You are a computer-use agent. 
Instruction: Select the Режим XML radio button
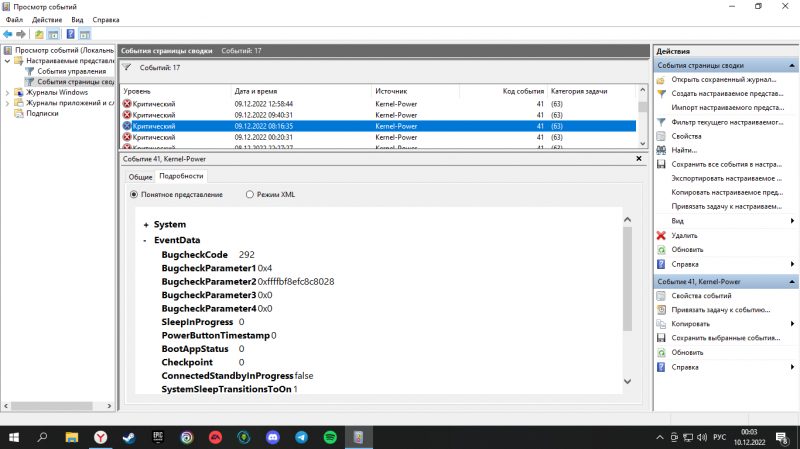pyautogui.click(x=249, y=194)
